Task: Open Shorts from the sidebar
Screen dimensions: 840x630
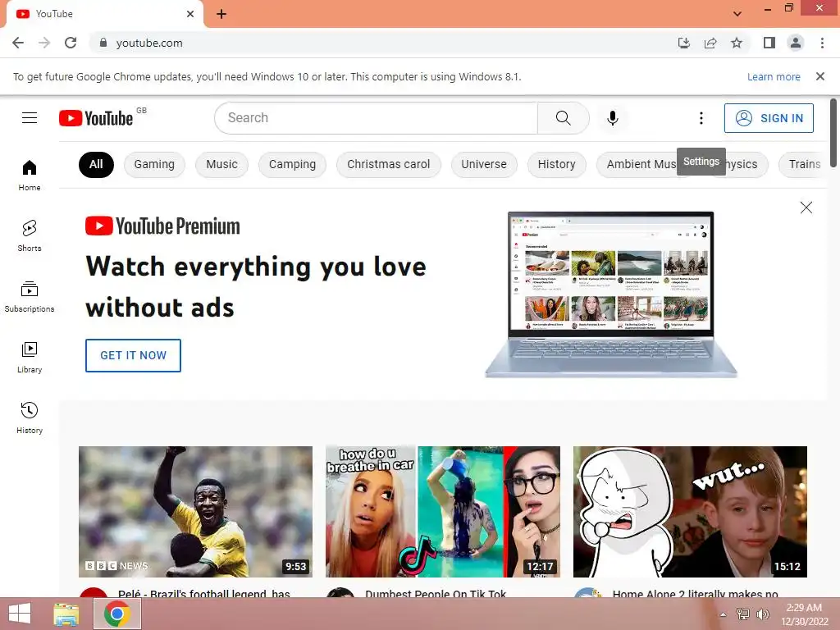Action: (x=30, y=235)
